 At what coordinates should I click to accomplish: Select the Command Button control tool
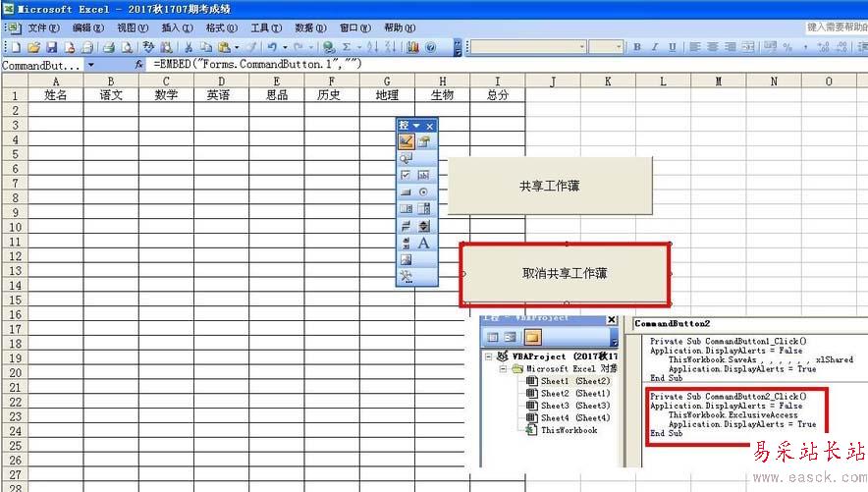406,192
